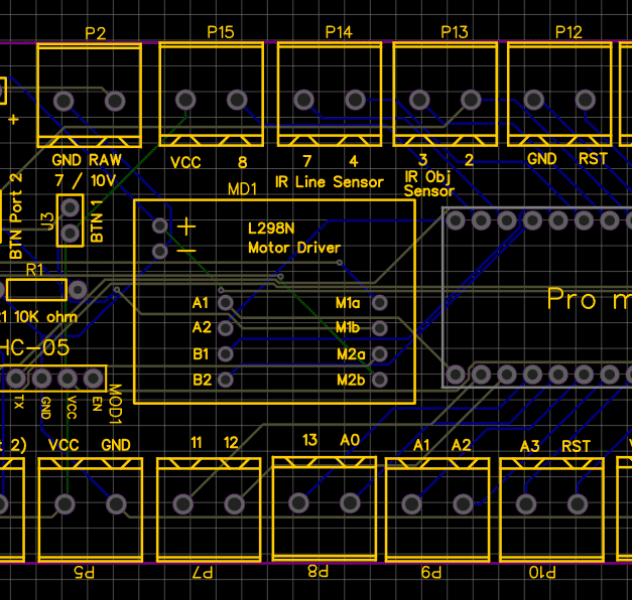Select the left pad of terminal P15
Viewport: 632px width, 600px height.
185,100
